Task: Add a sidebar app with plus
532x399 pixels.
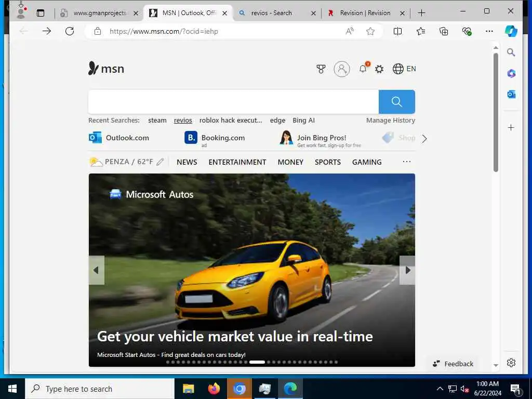Action: pos(511,128)
